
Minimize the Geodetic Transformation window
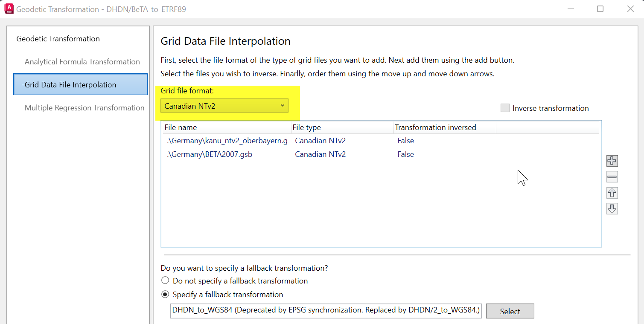[x=571, y=9]
